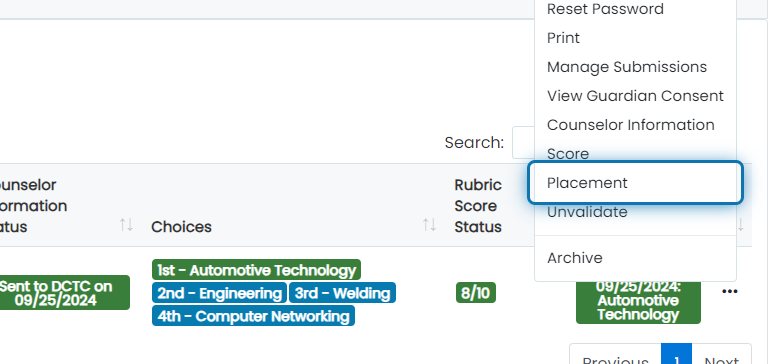Select the 3rd - Welding choice badge
The height and width of the screenshot is (364, 768).
(x=342, y=293)
